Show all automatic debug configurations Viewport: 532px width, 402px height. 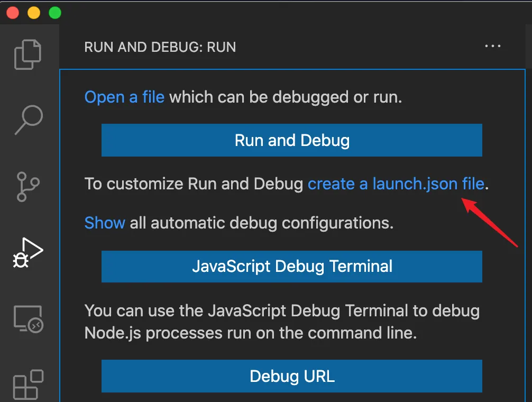click(104, 223)
